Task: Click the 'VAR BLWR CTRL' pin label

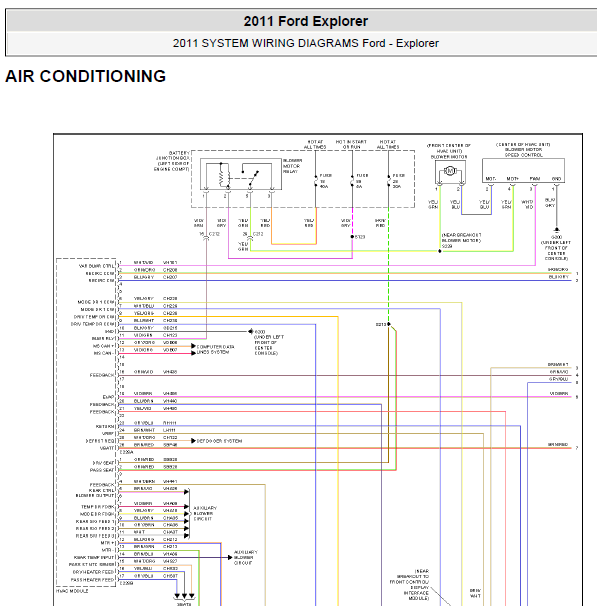Action: click(x=97, y=266)
